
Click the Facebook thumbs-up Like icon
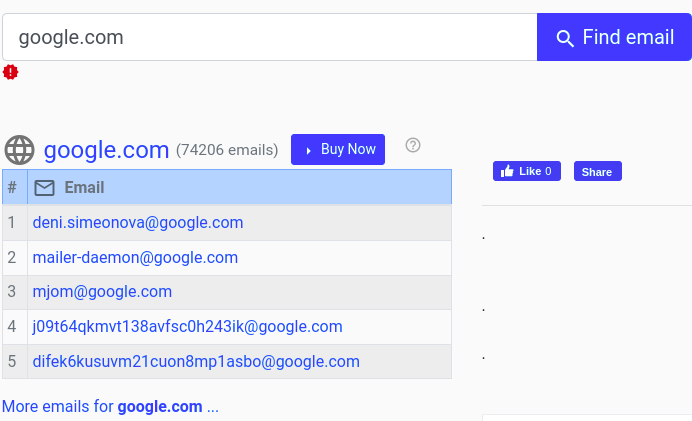(506, 171)
